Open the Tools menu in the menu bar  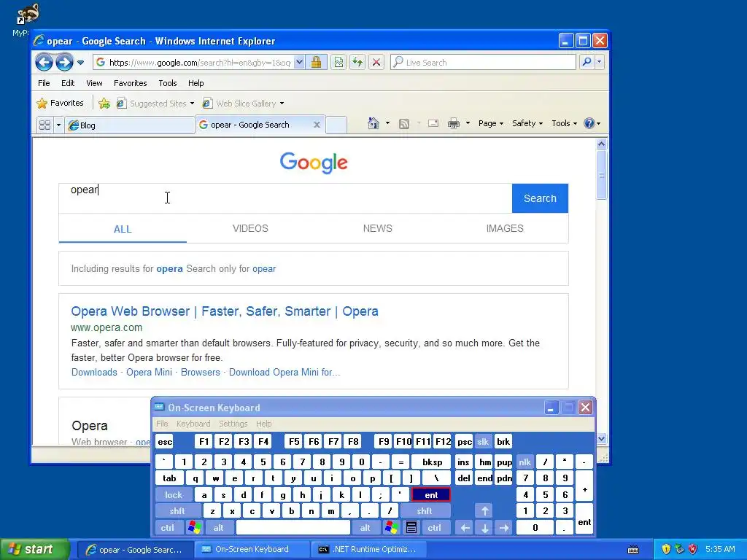point(168,83)
